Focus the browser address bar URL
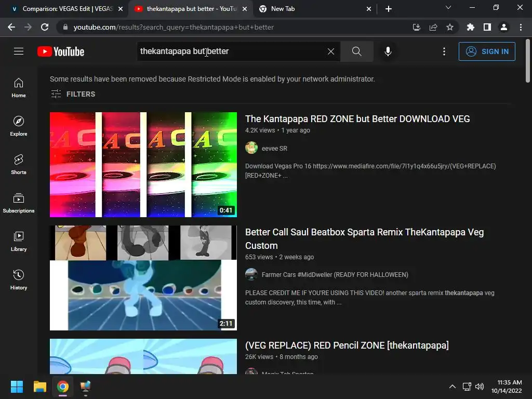The height and width of the screenshot is (399, 532). click(174, 27)
